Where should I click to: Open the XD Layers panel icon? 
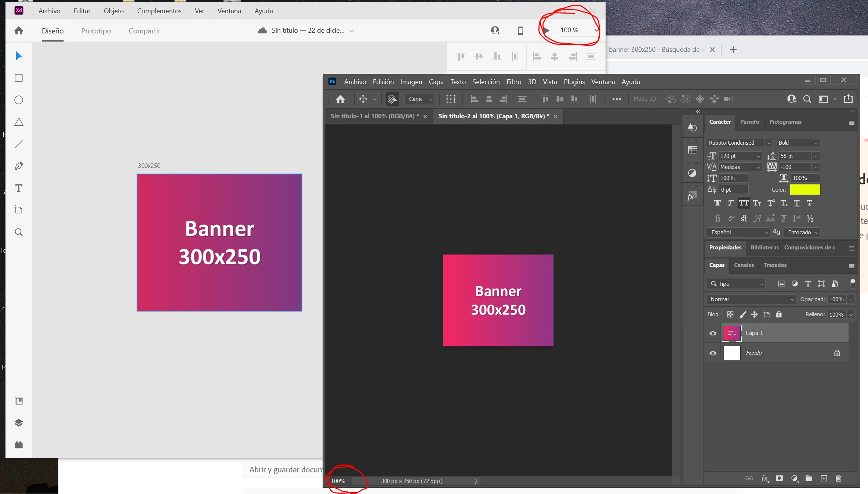[x=19, y=423]
